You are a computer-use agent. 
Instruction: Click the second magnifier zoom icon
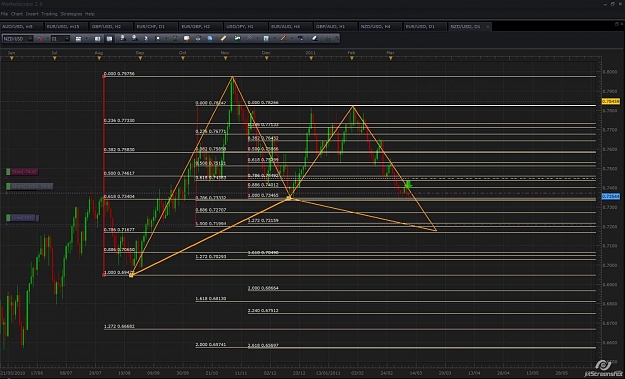[135, 38]
